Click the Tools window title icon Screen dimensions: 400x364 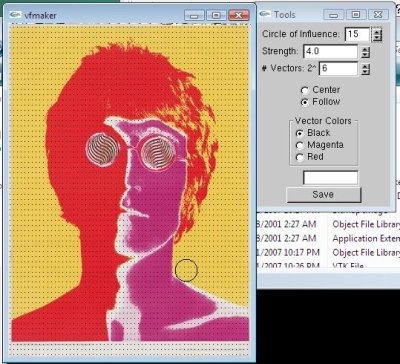click(265, 14)
